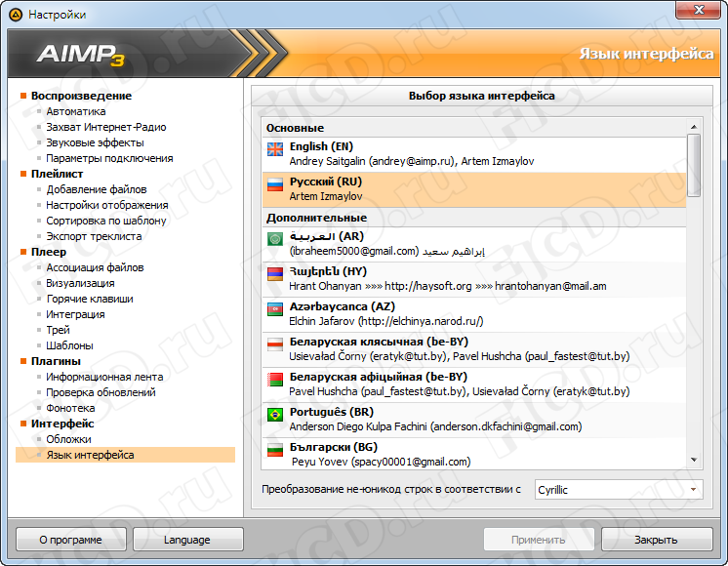This screenshot has width=728, height=566.
Task: Open Настройки отображения page
Action: point(106,205)
